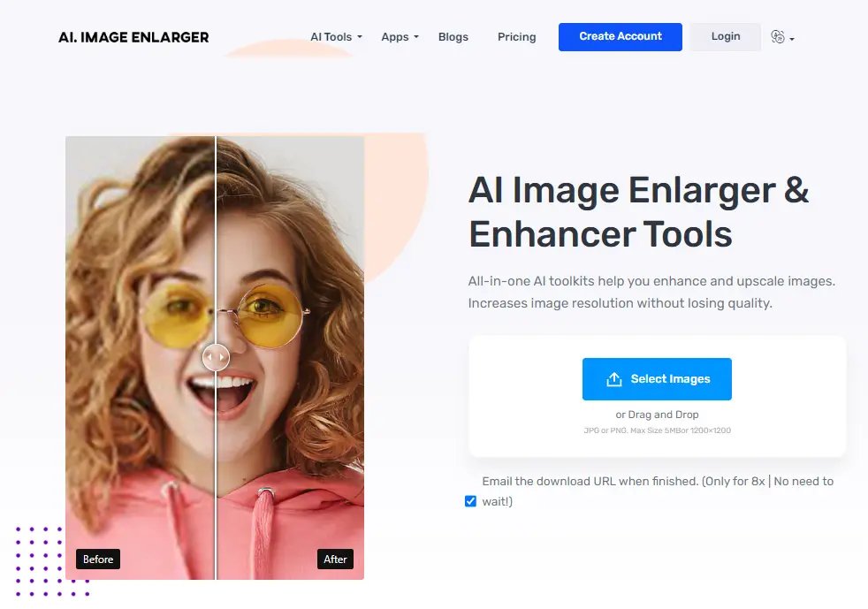Go to the Blogs menu item

click(x=453, y=37)
